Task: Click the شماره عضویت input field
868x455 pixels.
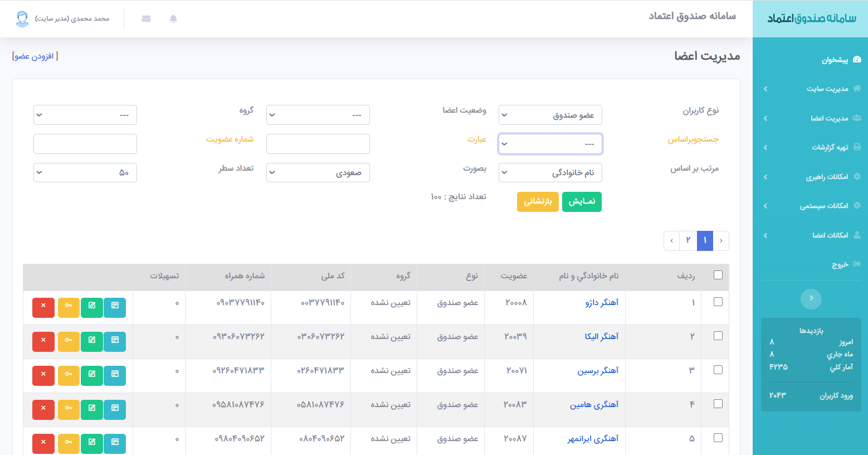Action: 85,144
